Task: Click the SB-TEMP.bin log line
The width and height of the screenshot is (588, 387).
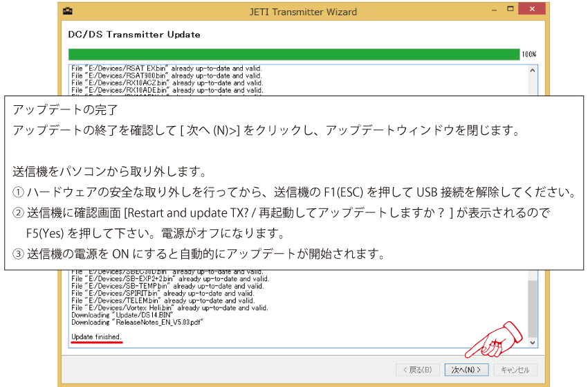Action: (x=167, y=286)
